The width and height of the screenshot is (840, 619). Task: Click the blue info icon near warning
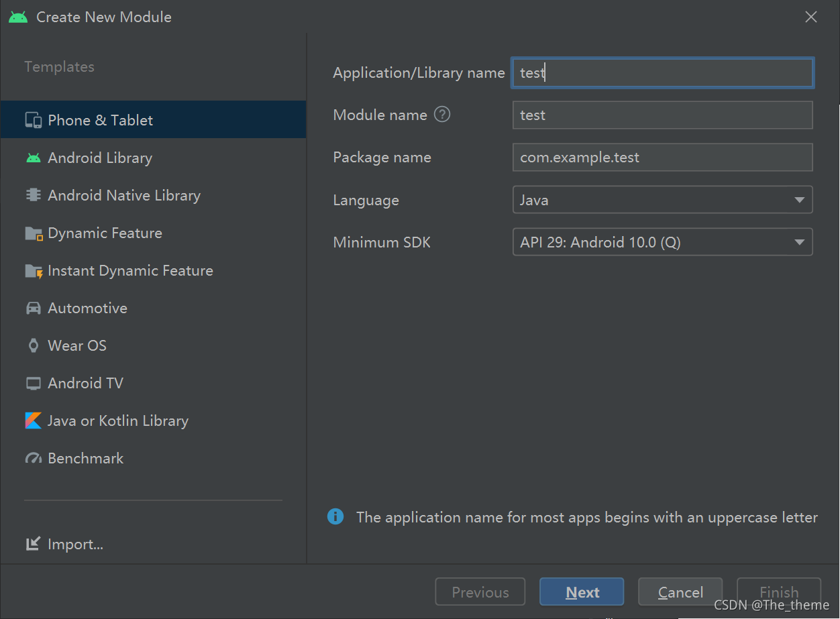pos(335,516)
